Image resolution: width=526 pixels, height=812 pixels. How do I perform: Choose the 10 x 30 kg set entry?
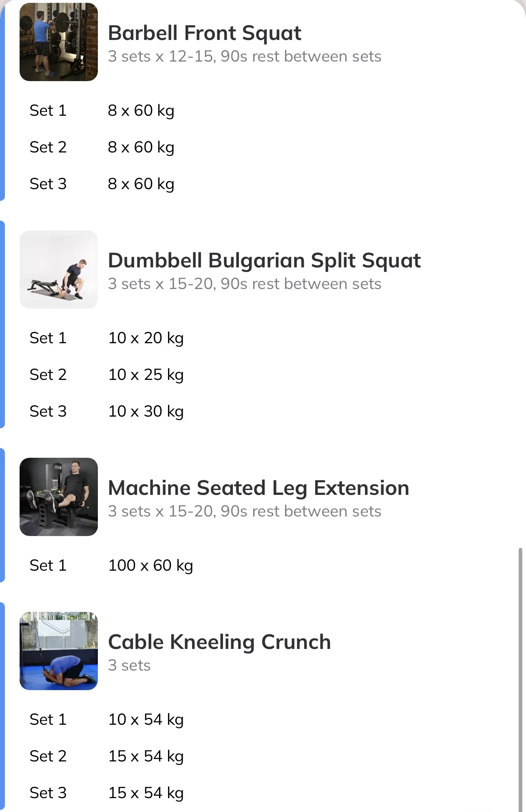146,411
